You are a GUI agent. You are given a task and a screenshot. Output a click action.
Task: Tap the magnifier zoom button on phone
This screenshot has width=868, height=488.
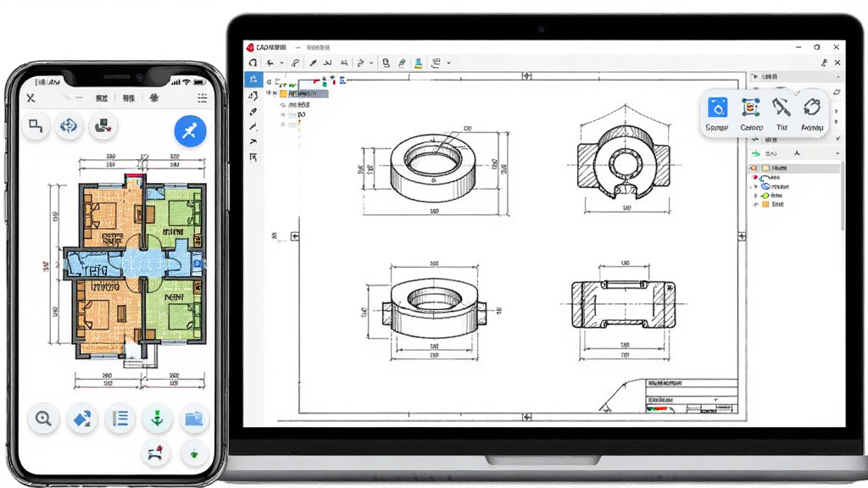44,419
